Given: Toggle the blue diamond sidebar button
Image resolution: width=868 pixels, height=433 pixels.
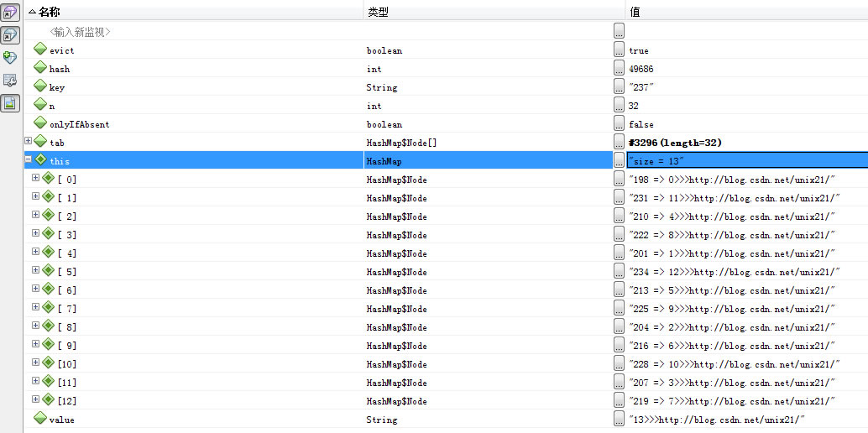Looking at the screenshot, I should click(11, 35).
